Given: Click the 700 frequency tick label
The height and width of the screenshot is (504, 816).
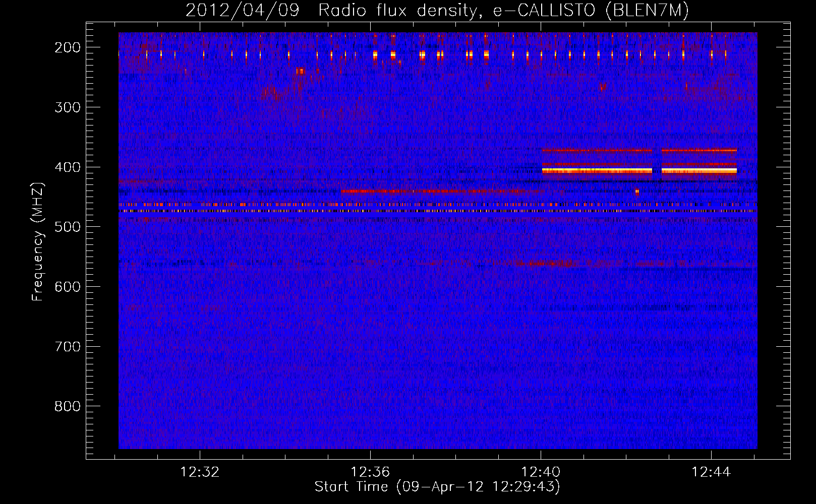Looking at the screenshot, I should point(68,347).
